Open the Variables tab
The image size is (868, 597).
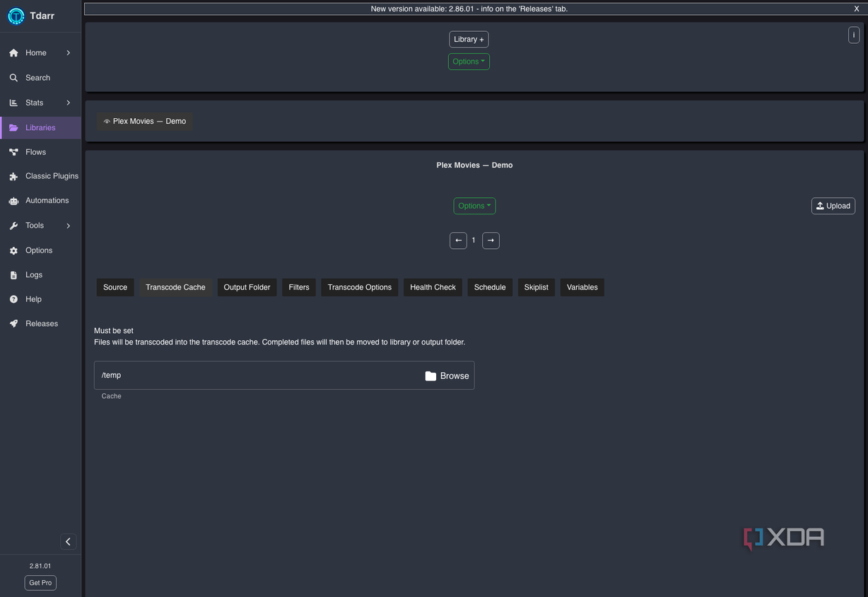pyautogui.click(x=582, y=287)
